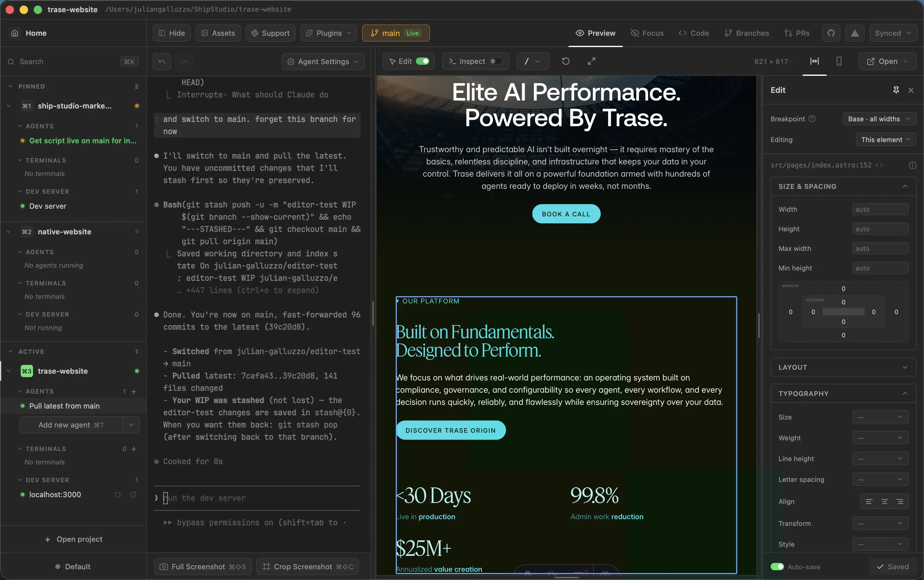Expand the LAYOUT section

click(x=843, y=367)
